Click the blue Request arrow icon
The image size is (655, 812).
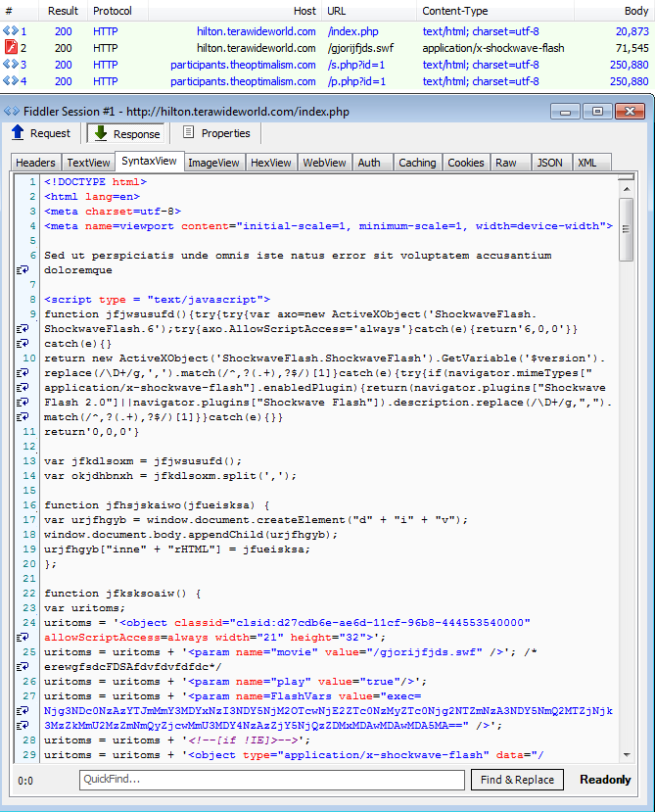[18, 132]
